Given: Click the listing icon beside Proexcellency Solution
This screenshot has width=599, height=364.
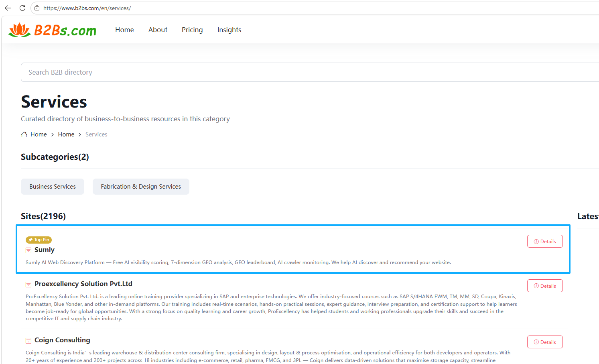Looking at the screenshot, I should [x=28, y=284].
